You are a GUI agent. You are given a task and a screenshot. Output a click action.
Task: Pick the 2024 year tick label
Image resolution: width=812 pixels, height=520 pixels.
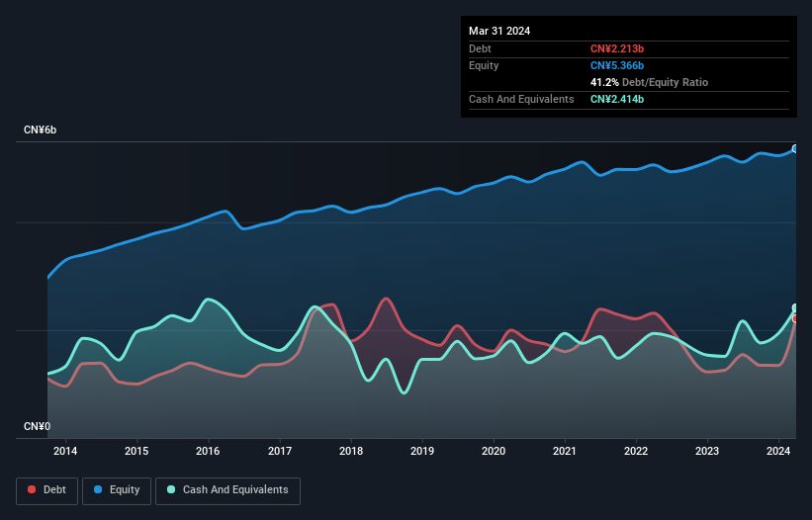tap(778, 452)
